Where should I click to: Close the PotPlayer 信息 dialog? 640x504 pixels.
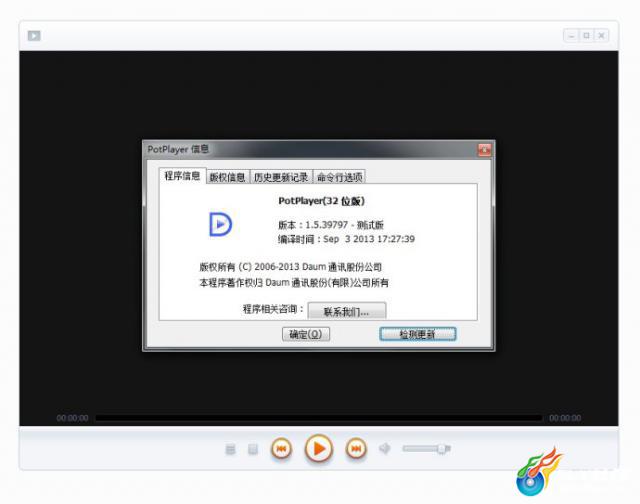484,150
